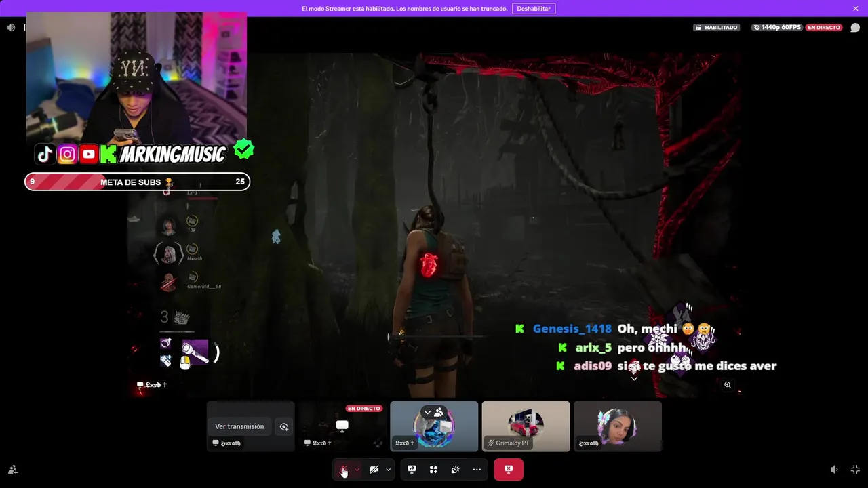Open the soundboard icon
The width and height of the screenshot is (868, 488).
[455, 469]
